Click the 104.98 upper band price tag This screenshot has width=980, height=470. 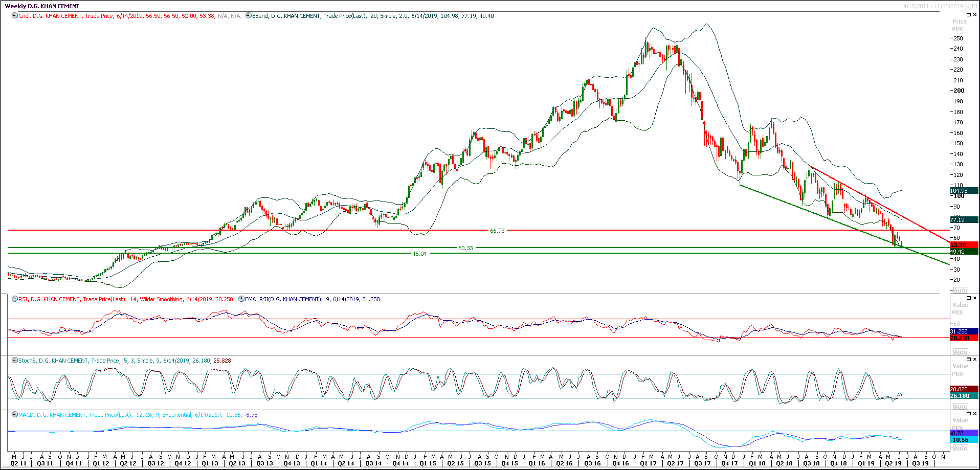point(964,191)
